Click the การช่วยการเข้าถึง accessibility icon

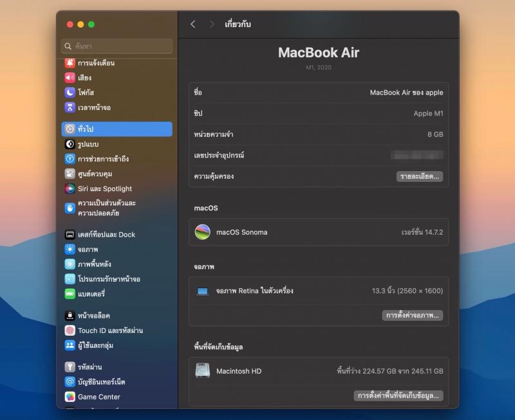(x=70, y=159)
